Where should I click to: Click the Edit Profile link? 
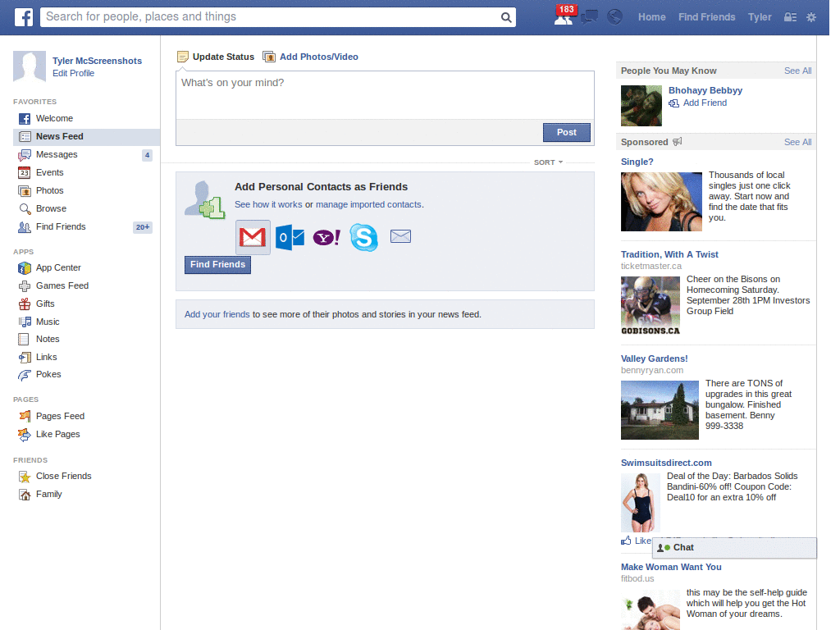tap(73, 73)
